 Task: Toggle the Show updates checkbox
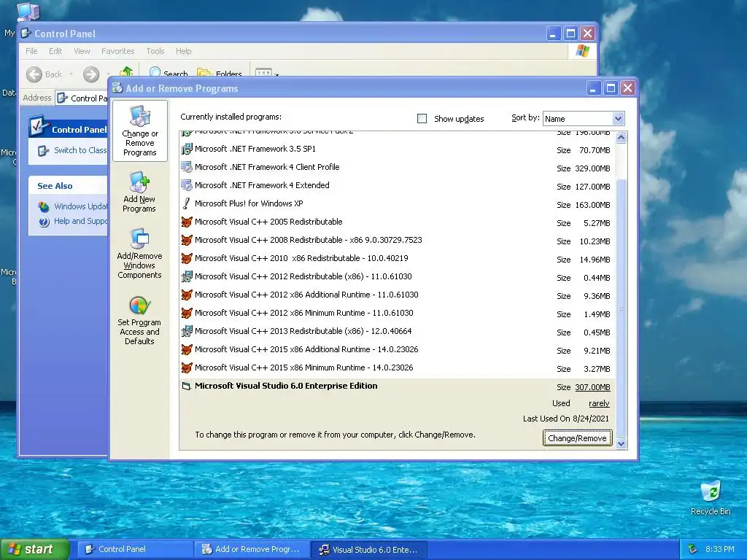tap(422, 119)
